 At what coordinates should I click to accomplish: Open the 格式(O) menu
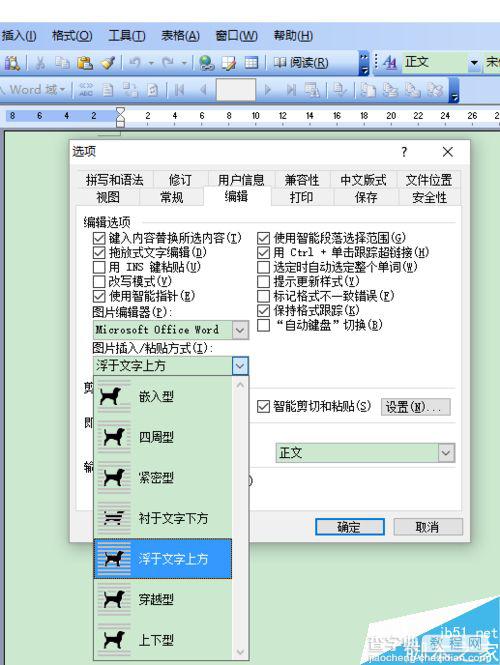[x=72, y=36]
